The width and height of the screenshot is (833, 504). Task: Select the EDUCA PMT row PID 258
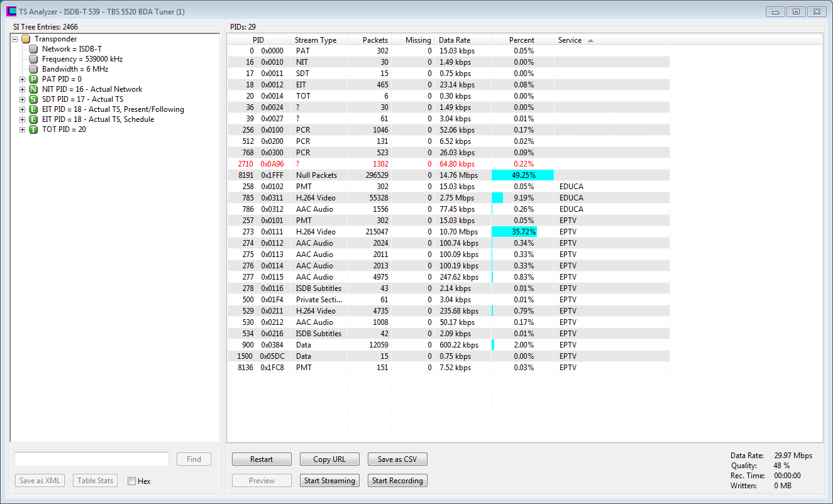448,187
